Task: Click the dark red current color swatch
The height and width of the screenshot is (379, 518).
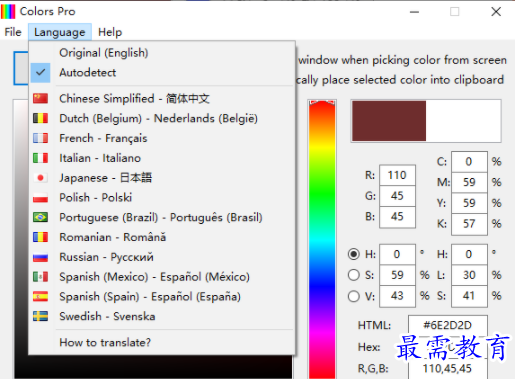Action: point(389,121)
